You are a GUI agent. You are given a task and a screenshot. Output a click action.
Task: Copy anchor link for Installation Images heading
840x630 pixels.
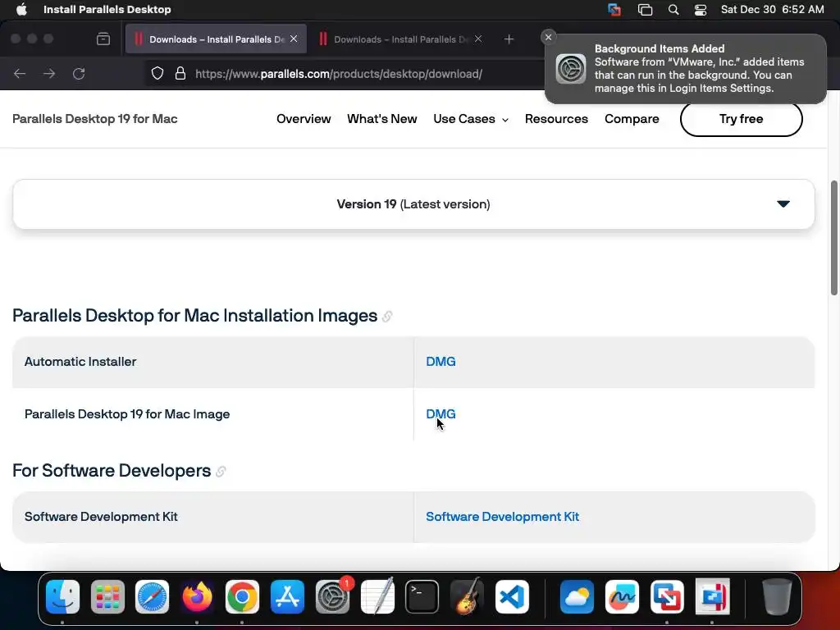click(387, 317)
